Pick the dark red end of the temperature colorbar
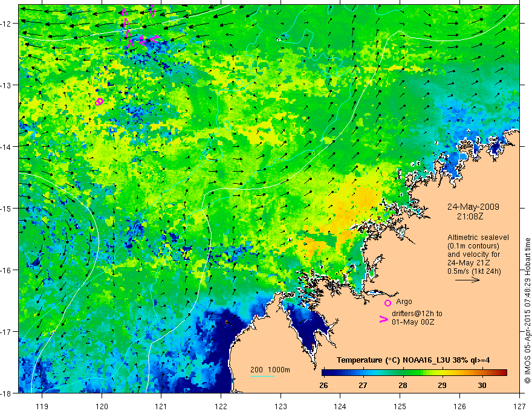The width and height of the screenshot is (532, 411). (504, 372)
